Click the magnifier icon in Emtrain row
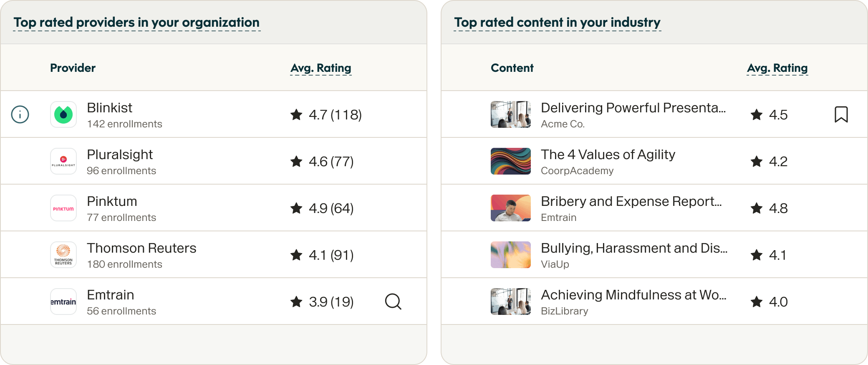The height and width of the screenshot is (365, 868). 393,302
